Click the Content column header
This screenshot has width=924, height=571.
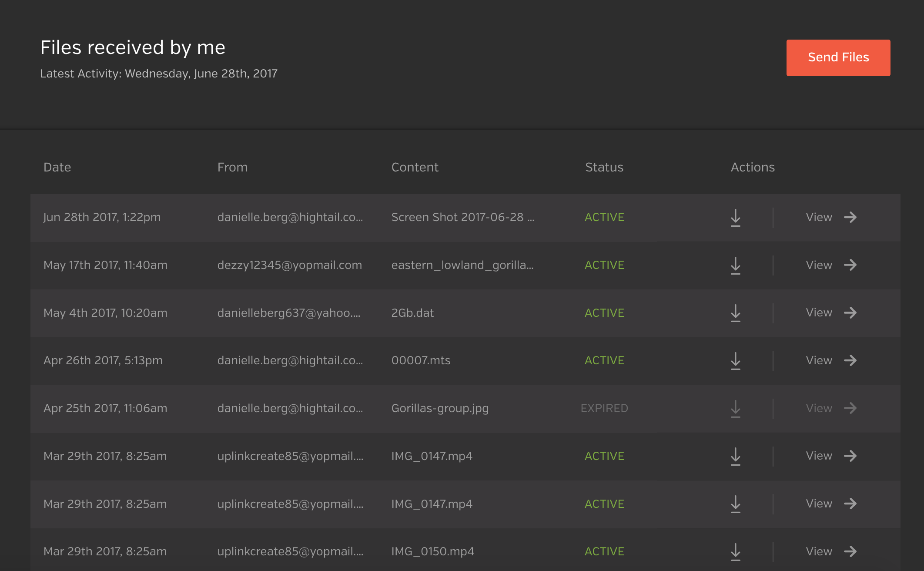pyautogui.click(x=415, y=167)
